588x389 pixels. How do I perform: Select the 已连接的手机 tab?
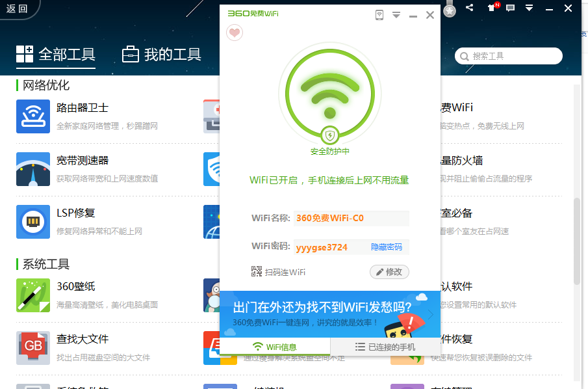click(x=385, y=347)
